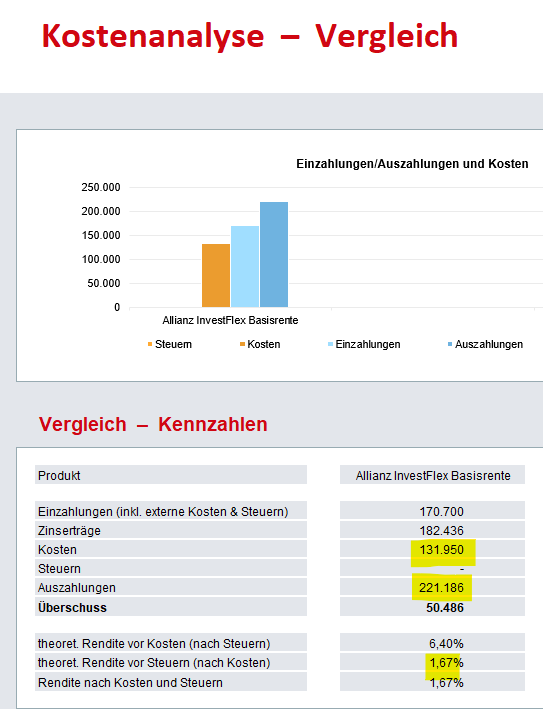
Task: Select the Auszahlungen legend swatch
Action: [450, 345]
